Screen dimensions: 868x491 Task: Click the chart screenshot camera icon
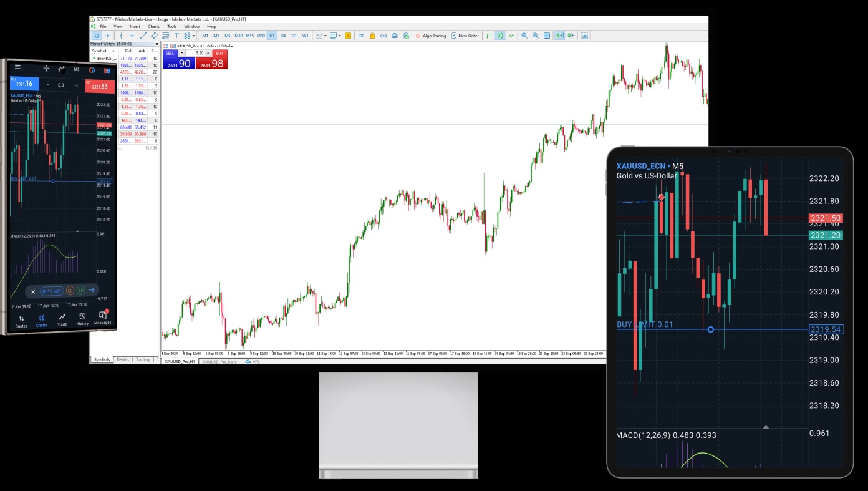click(x=584, y=36)
